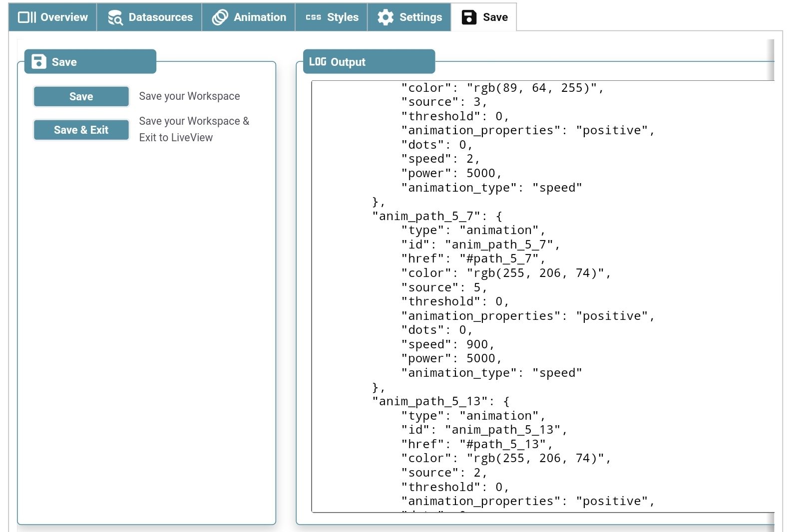Click the "anim_path_5_13": { log line
Image resolution: width=799 pixels, height=532 pixels.
(440, 401)
